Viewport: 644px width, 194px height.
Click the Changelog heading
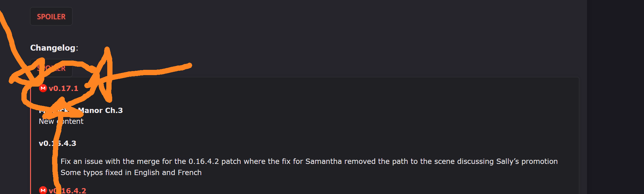pos(53,48)
